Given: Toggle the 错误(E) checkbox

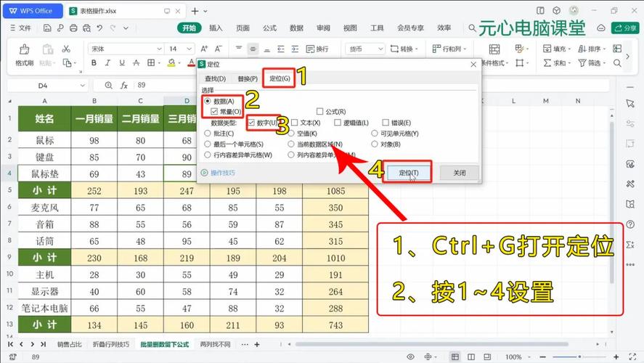Looking at the screenshot, I should coord(386,123).
